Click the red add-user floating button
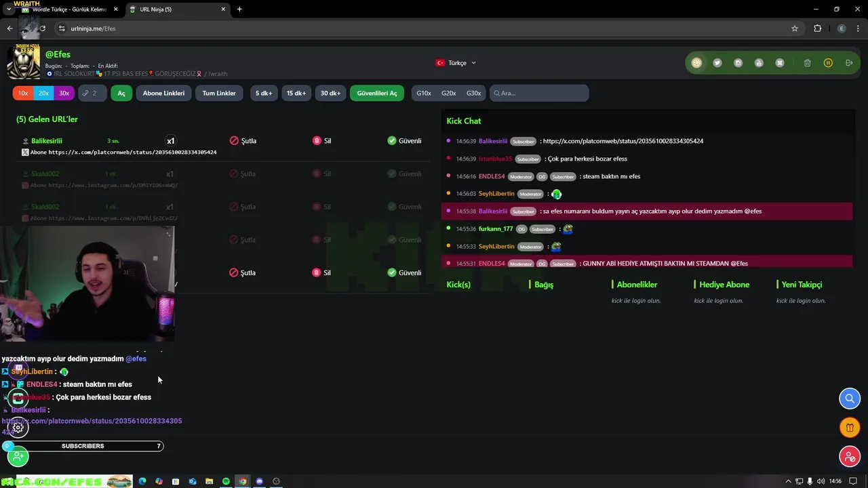This screenshot has height=488, width=868. tap(850, 457)
